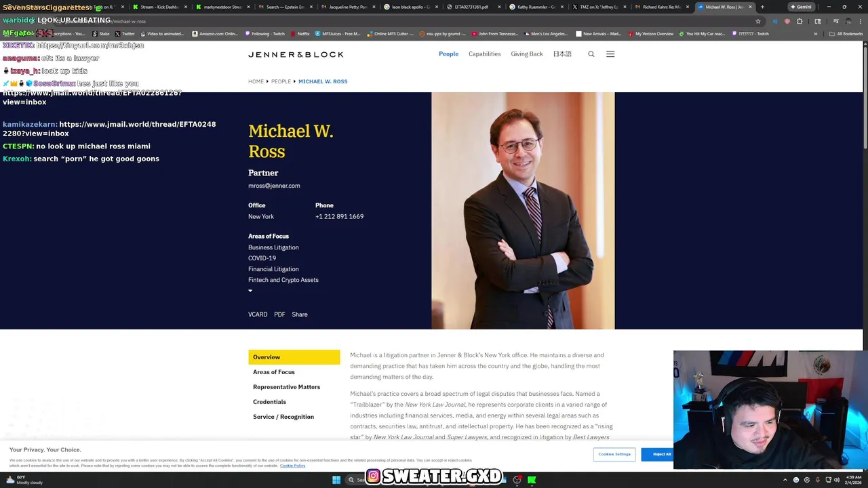Open the Jenner & Block logo homepage
868x488 pixels.
click(296, 54)
